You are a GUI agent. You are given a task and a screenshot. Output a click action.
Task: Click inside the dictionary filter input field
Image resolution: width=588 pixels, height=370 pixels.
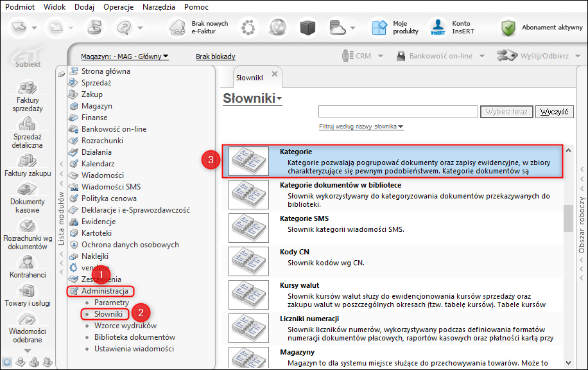(x=398, y=112)
